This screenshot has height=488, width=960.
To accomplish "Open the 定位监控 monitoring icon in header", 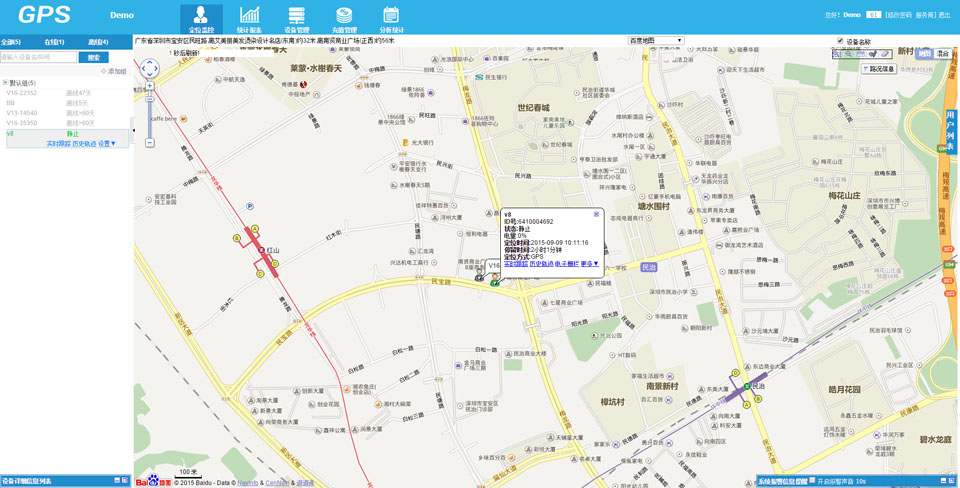I will tap(201, 16).
